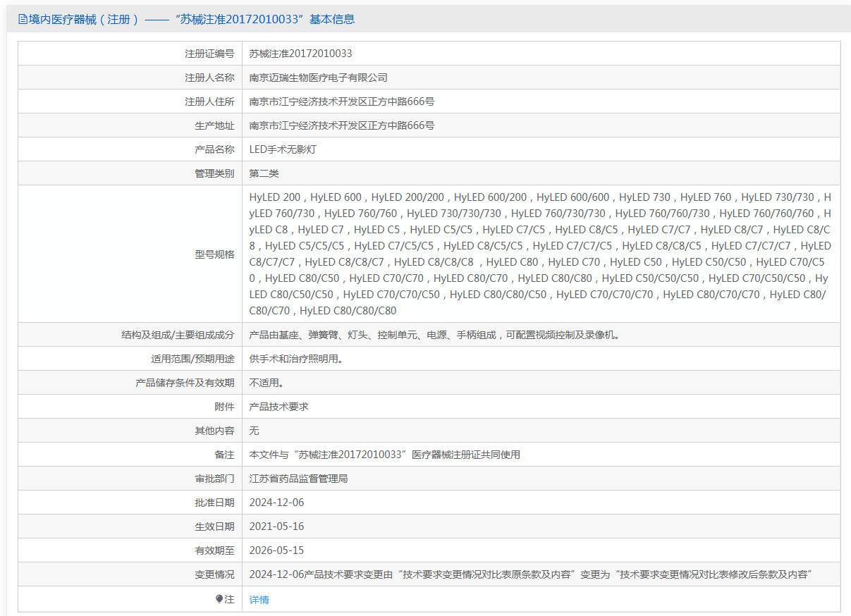Click approval date 2024-12-06 value
The width and height of the screenshot is (851, 616).
coord(276,503)
